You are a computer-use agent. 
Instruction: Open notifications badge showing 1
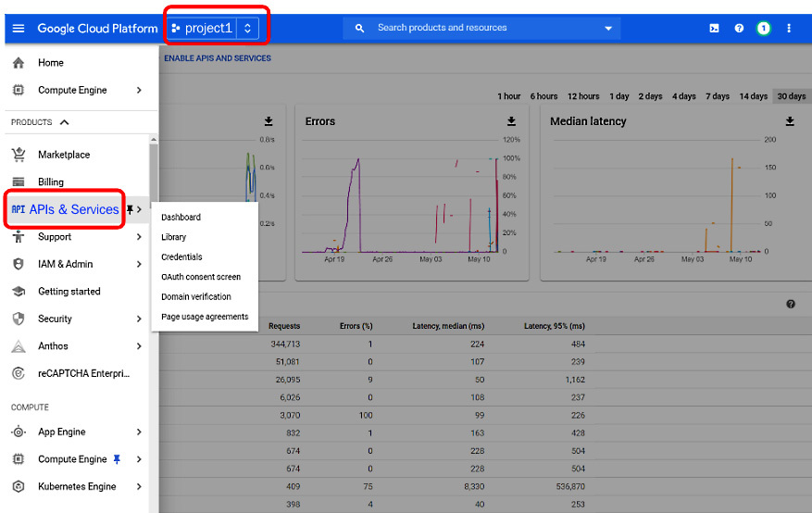[x=763, y=28]
